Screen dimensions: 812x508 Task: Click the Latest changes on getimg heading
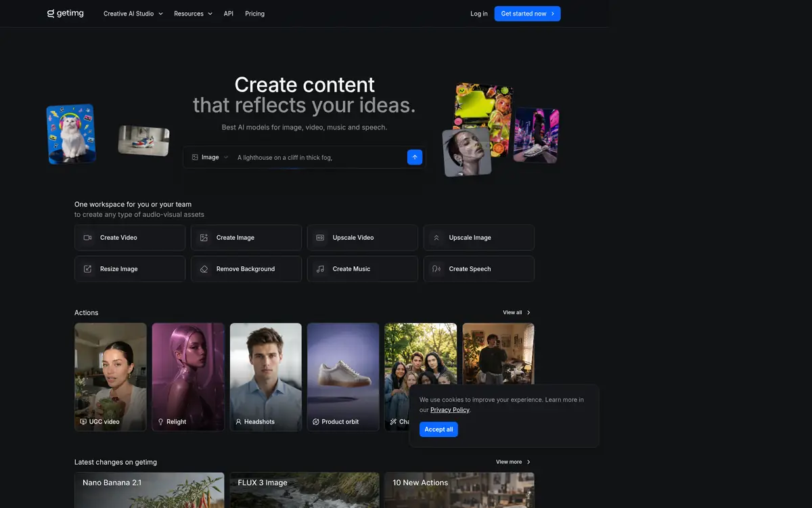pos(116,462)
